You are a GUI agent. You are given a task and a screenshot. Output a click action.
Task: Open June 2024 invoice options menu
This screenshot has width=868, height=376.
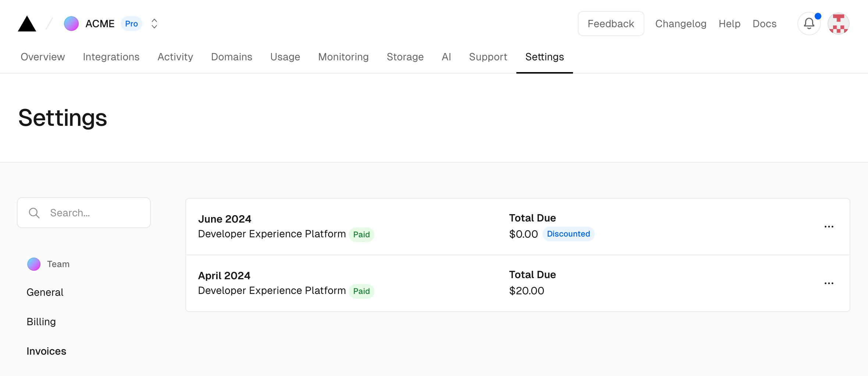coord(829,227)
